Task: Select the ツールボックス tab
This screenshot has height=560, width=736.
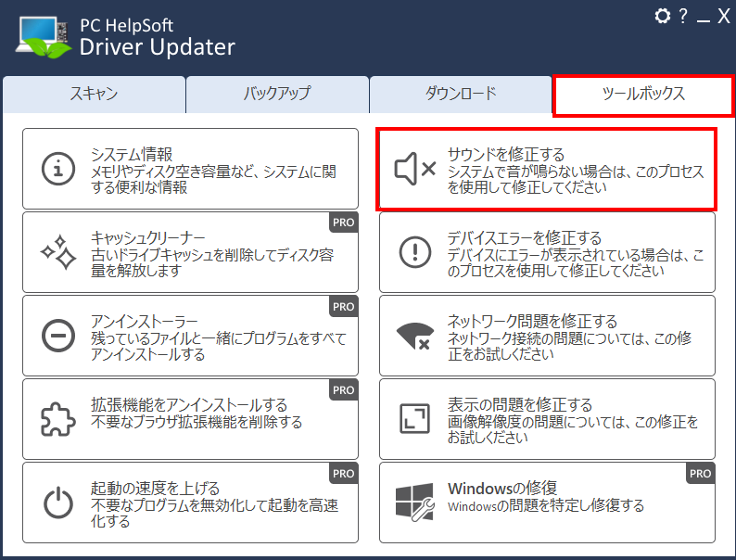Action: [643, 95]
